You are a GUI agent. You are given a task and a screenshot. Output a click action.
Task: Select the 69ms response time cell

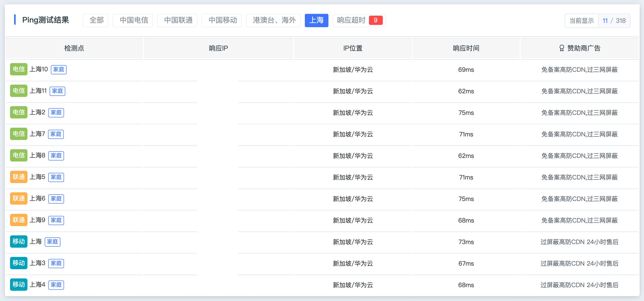(x=466, y=70)
